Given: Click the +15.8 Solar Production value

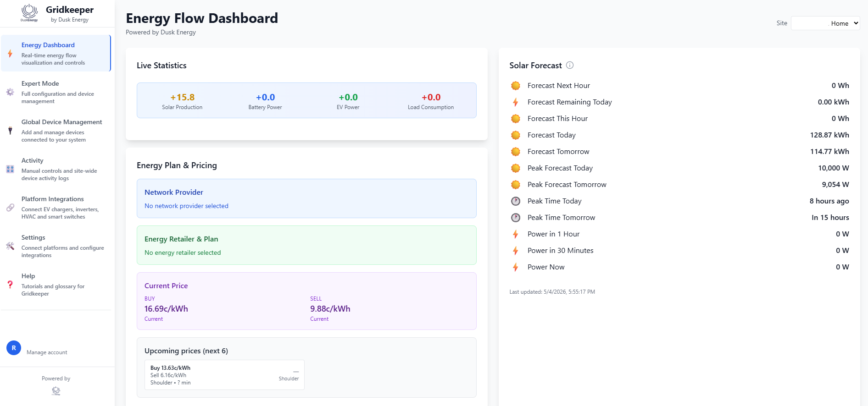Looking at the screenshot, I should (182, 97).
